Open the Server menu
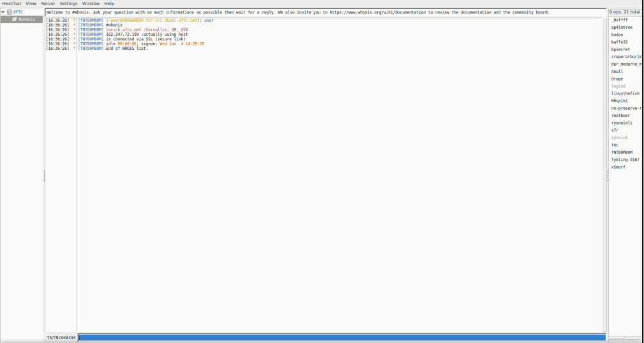 click(48, 3)
